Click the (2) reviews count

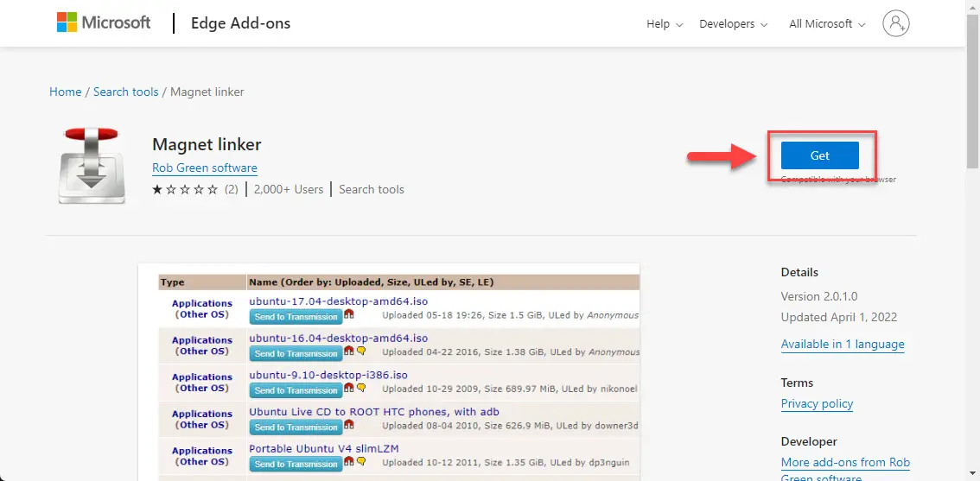(232, 189)
